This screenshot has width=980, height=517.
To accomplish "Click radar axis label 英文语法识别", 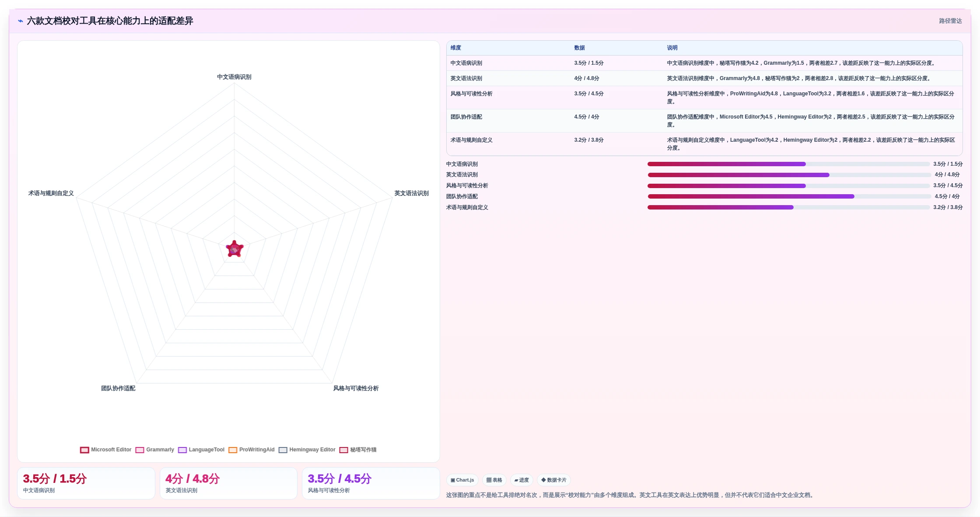I will point(412,193).
